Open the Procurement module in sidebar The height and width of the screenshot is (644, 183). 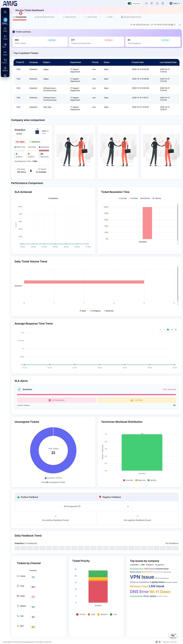tap(5, 61)
